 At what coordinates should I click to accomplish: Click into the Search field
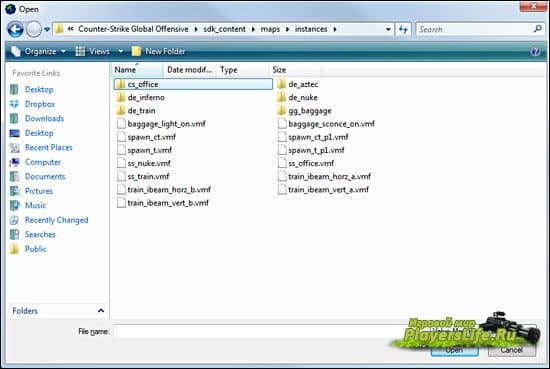(474, 29)
